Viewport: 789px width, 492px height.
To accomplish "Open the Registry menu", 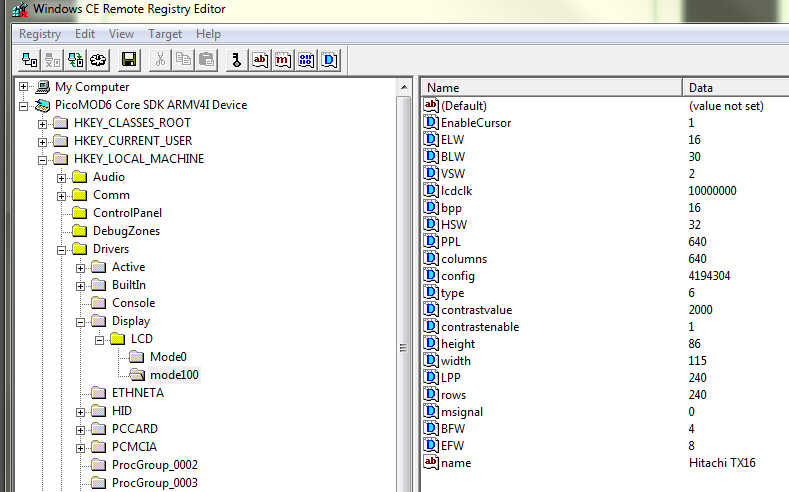I will (40, 34).
